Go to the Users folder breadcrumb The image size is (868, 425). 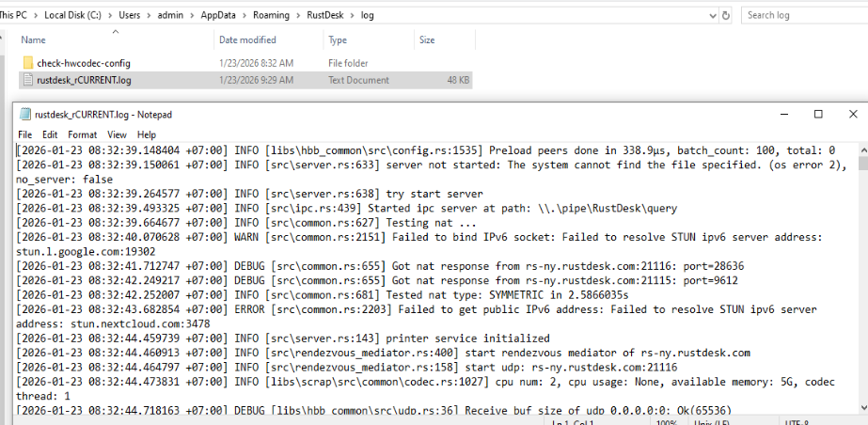(x=130, y=15)
